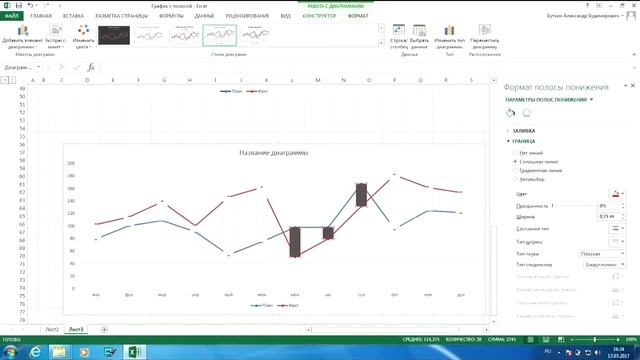Open Change Colors (Изменить цвета) palette
Screen dimensions: 640x360
pos(83,37)
